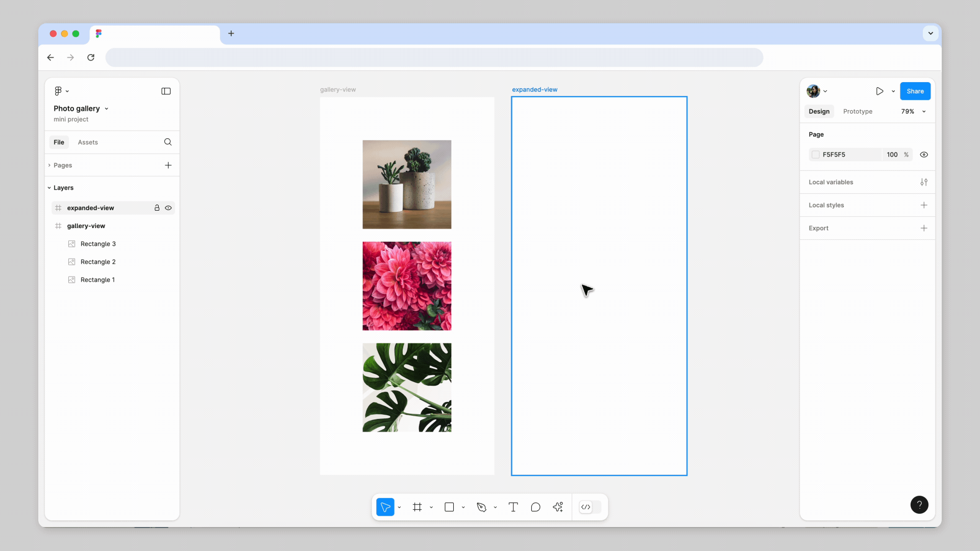Edit the page color opacity 100 value

[x=892, y=155]
